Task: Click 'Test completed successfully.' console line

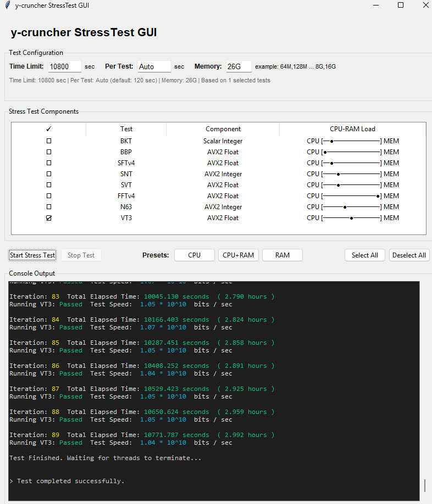Action: coord(67,481)
